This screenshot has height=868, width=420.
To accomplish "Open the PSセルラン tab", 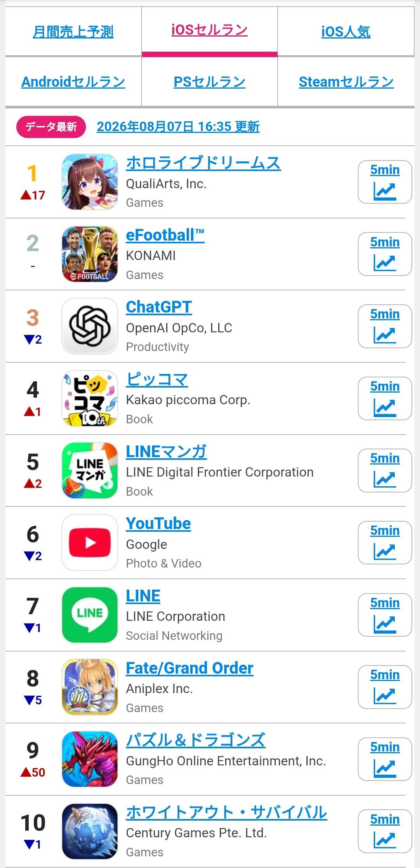I will [210, 82].
